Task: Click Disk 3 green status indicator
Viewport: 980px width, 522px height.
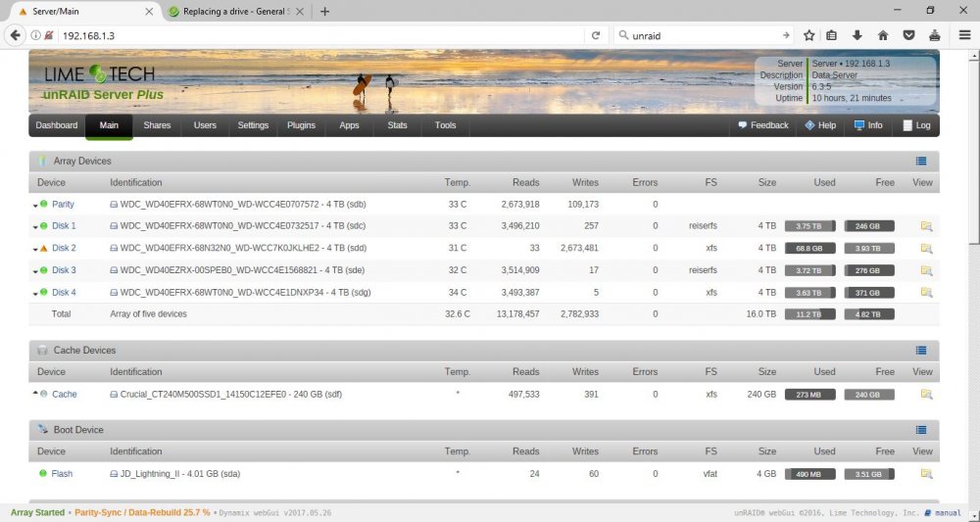Action: click(x=44, y=269)
